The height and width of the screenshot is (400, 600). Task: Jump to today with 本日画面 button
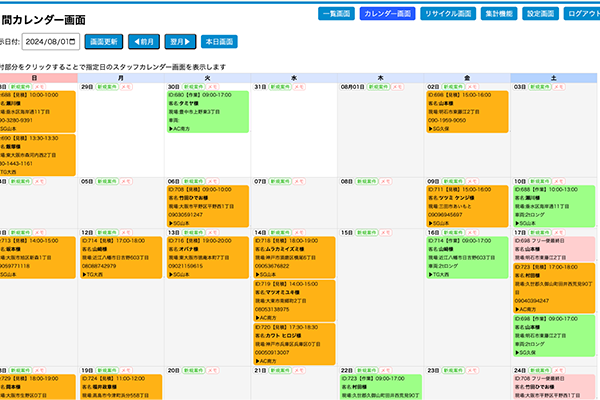pos(218,42)
